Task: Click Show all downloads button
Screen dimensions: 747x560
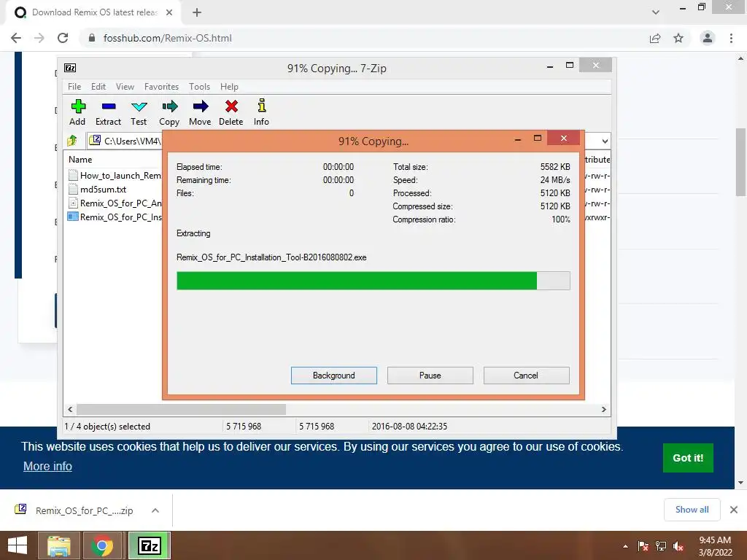Action: [692, 510]
